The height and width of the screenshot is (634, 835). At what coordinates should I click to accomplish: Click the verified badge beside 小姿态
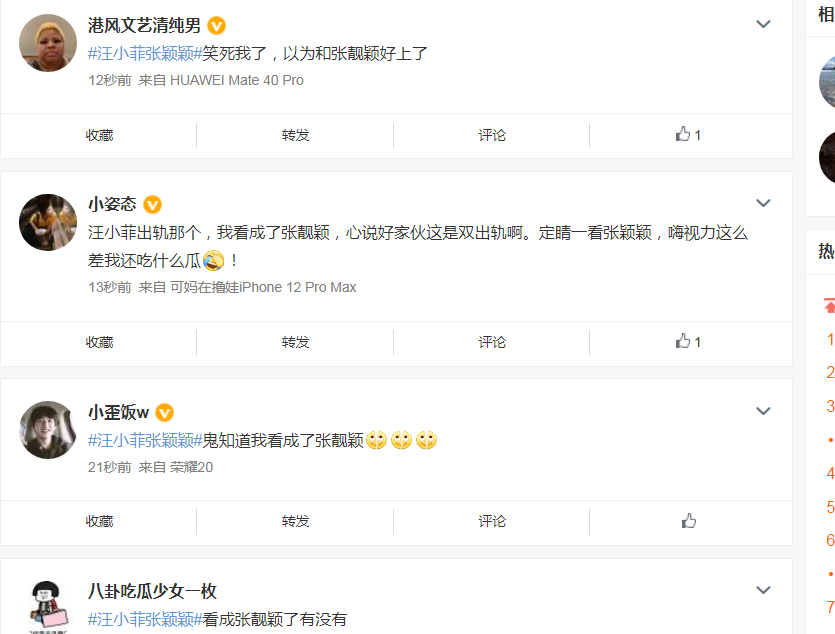[153, 205]
